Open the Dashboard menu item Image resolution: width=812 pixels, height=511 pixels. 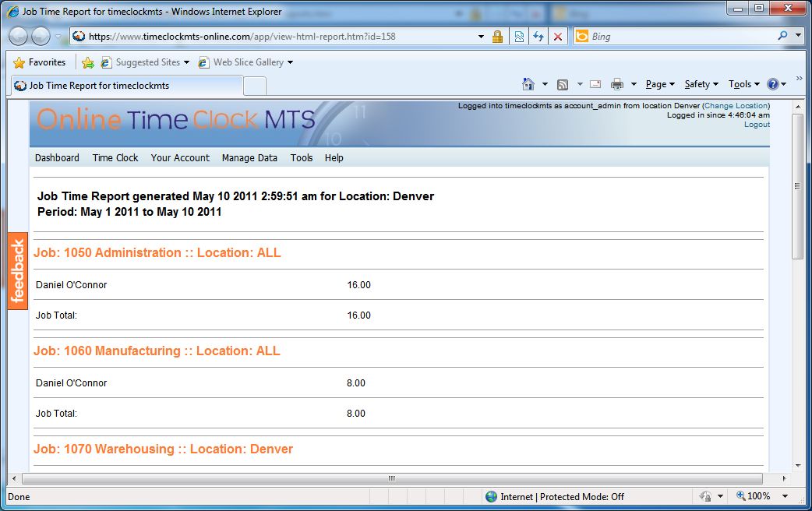click(x=57, y=158)
